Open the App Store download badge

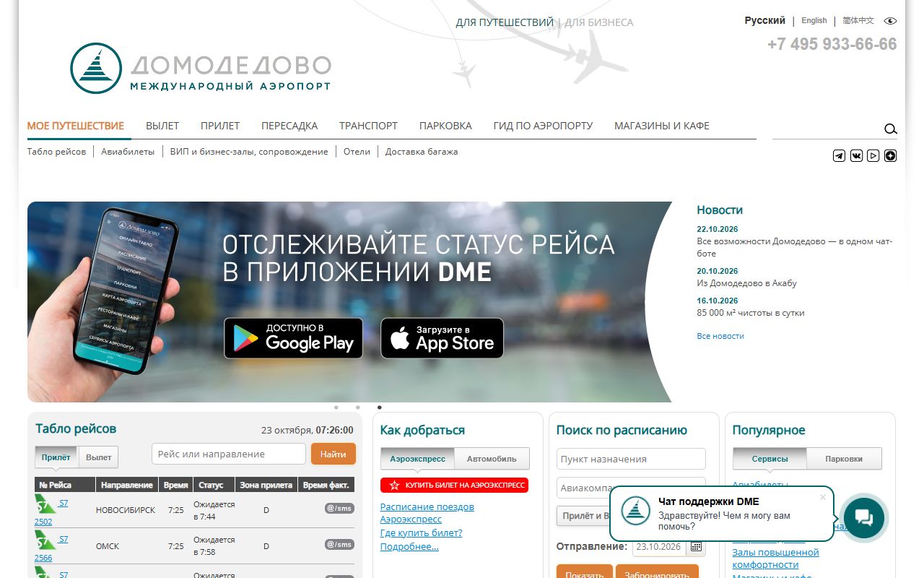[x=442, y=338]
